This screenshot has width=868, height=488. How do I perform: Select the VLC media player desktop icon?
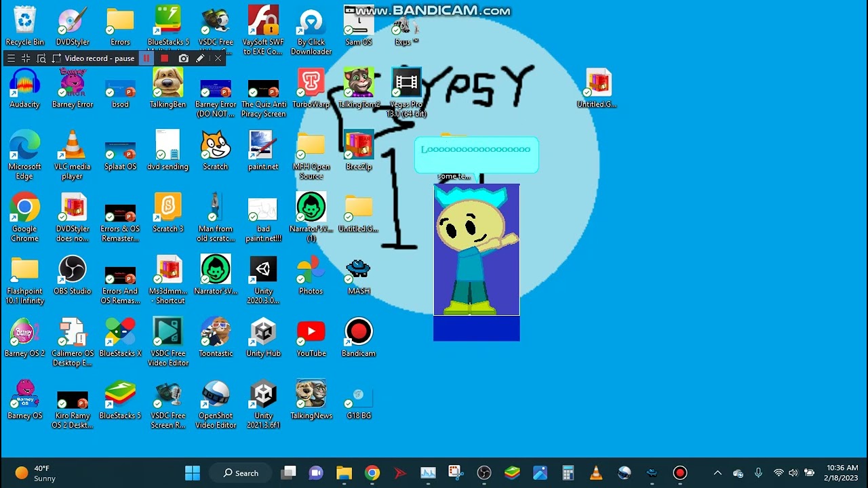point(72,155)
